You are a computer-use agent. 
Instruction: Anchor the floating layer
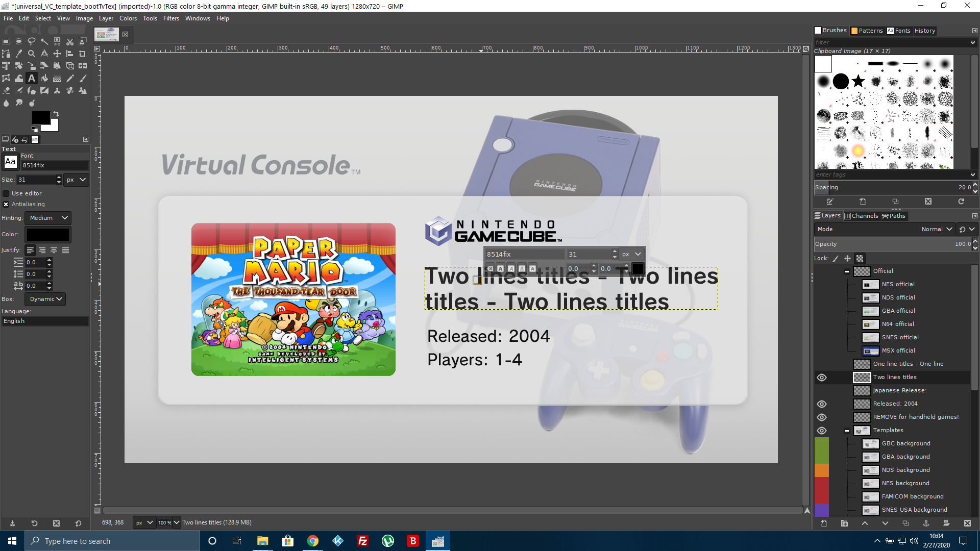[x=926, y=523]
